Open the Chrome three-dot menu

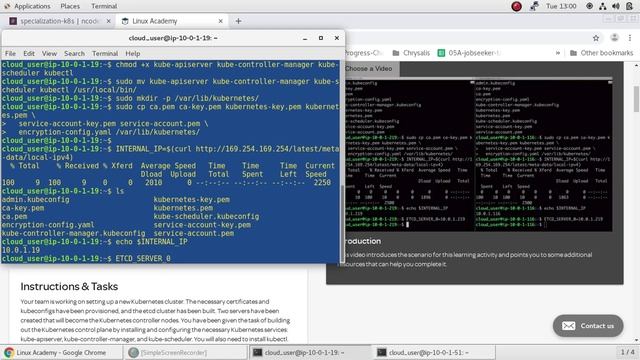(x=630, y=38)
